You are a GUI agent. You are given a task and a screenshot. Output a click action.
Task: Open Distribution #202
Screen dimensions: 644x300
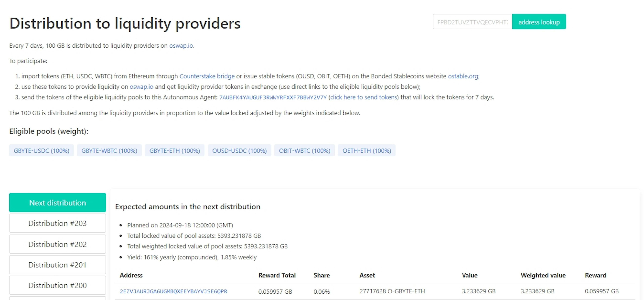coord(57,244)
